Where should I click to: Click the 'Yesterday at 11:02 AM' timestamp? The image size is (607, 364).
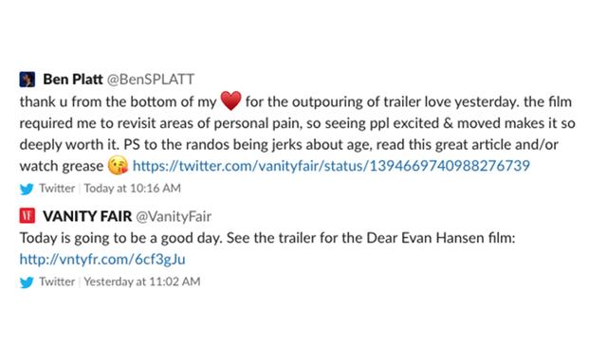[142, 282]
